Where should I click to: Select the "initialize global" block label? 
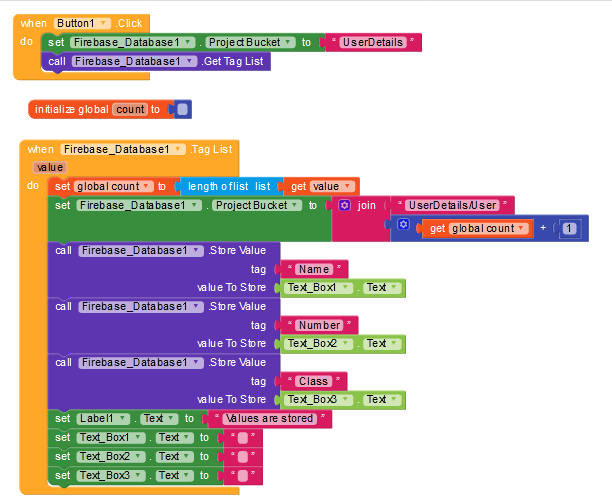click(71, 109)
